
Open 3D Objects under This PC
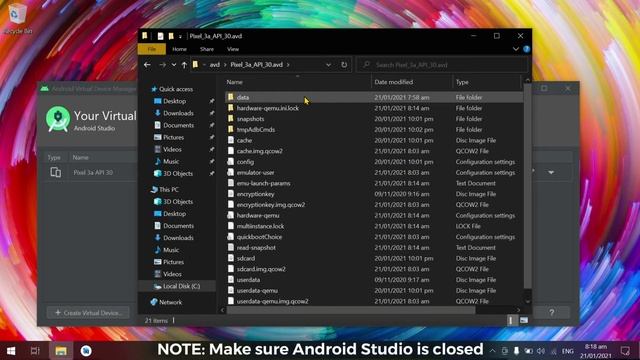[178, 202]
